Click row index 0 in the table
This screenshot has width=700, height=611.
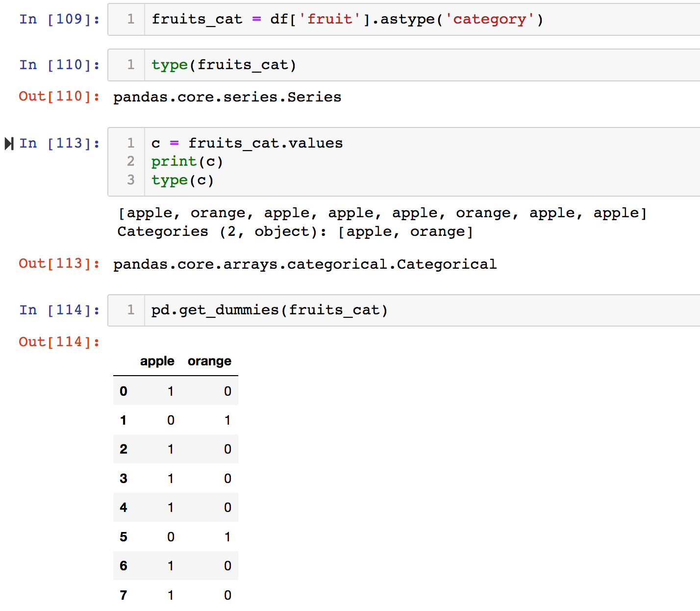click(124, 391)
